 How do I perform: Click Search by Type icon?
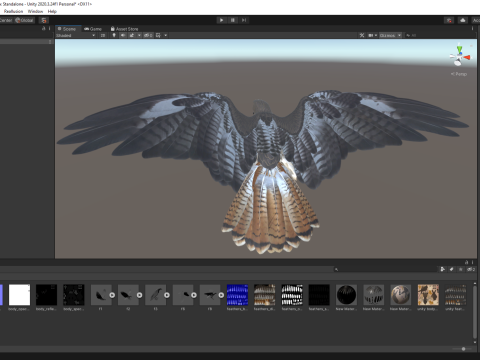coord(443,269)
